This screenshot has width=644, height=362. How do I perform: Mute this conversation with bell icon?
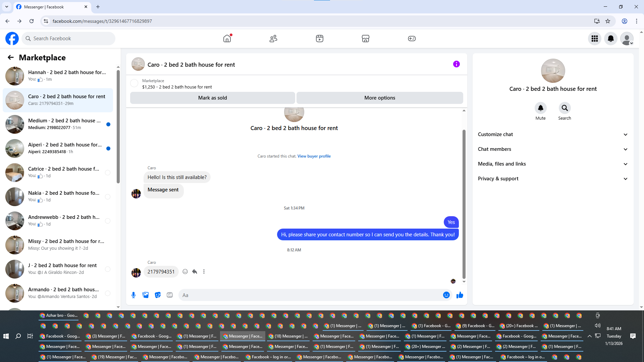540,108
